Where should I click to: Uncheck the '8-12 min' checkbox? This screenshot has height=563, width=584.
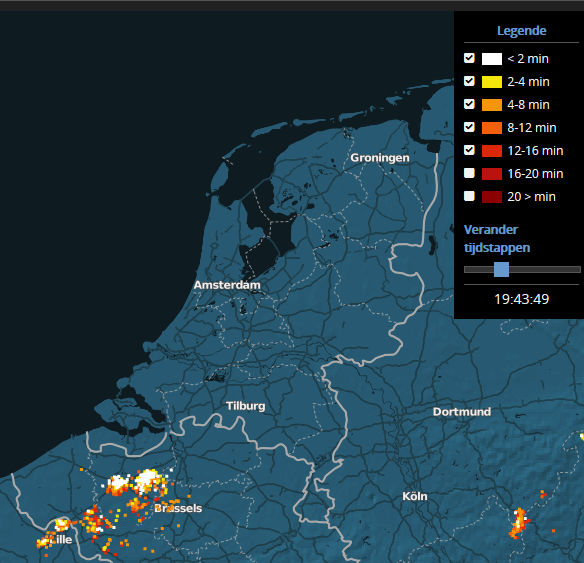coord(469,127)
